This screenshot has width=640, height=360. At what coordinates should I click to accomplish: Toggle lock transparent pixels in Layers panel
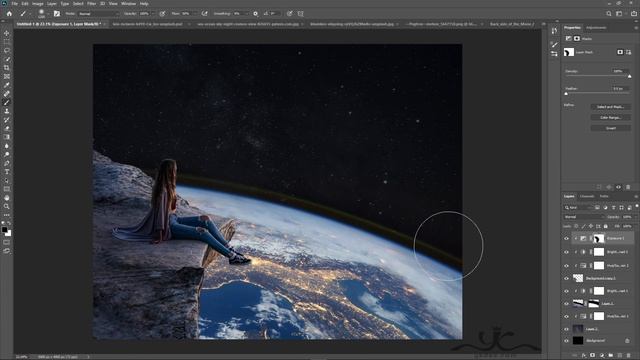(x=576, y=226)
